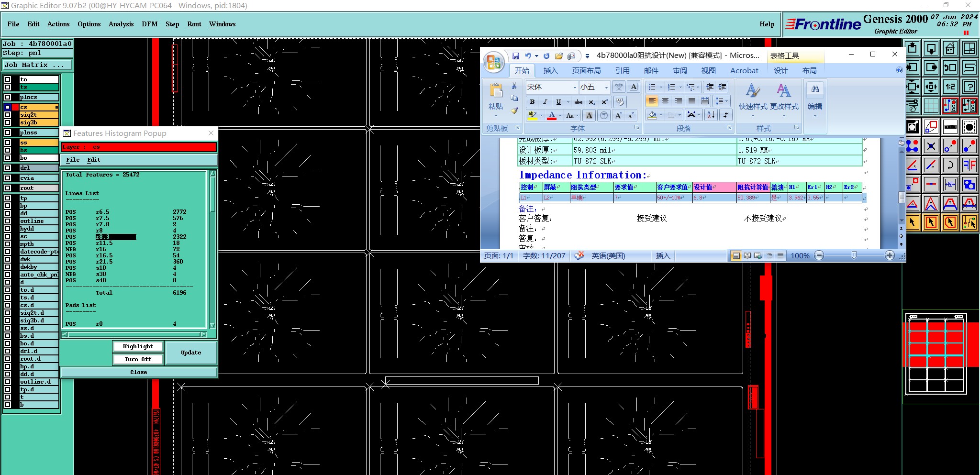
Task: Click the Word Office button orb
Action: tap(493, 62)
